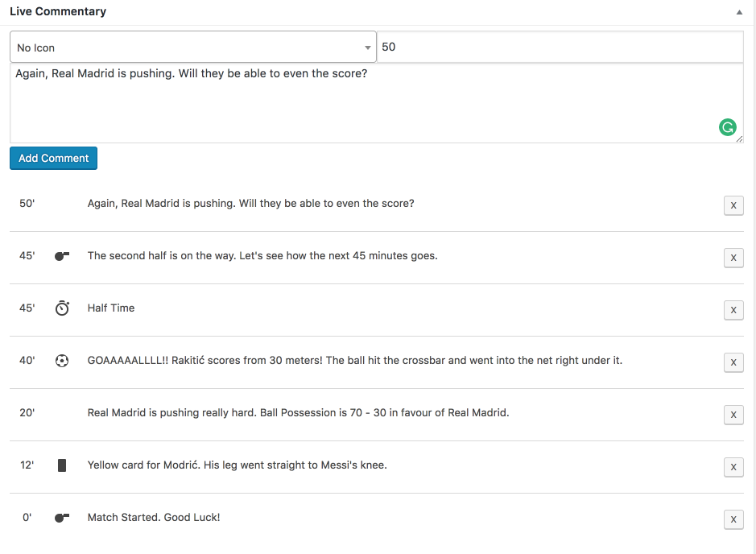Image resolution: width=756 pixels, height=554 pixels.
Task: Remove the second half is on the way comment
Action: (733, 258)
